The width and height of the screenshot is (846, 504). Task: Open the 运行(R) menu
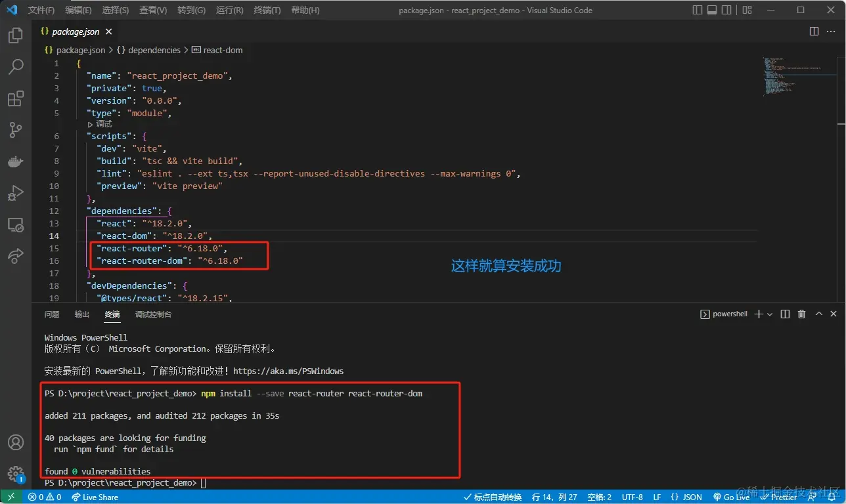[229, 10]
